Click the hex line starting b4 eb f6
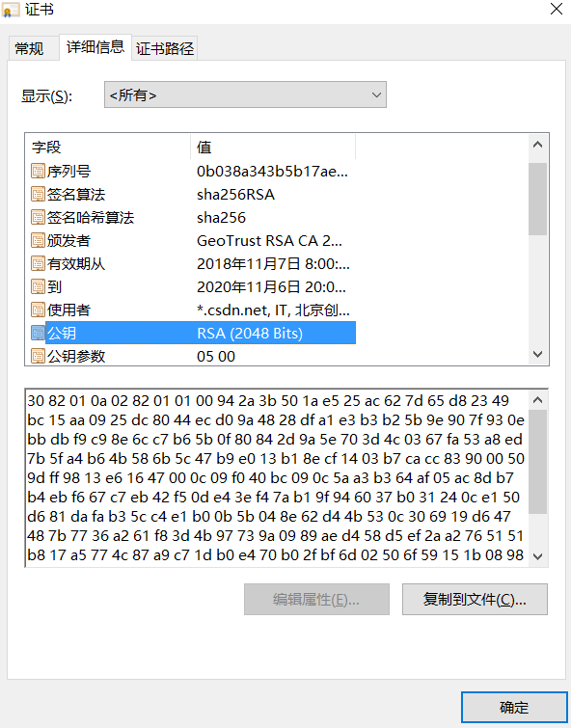This screenshot has width=571, height=728. pyautogui.click(x=273, y=498)
